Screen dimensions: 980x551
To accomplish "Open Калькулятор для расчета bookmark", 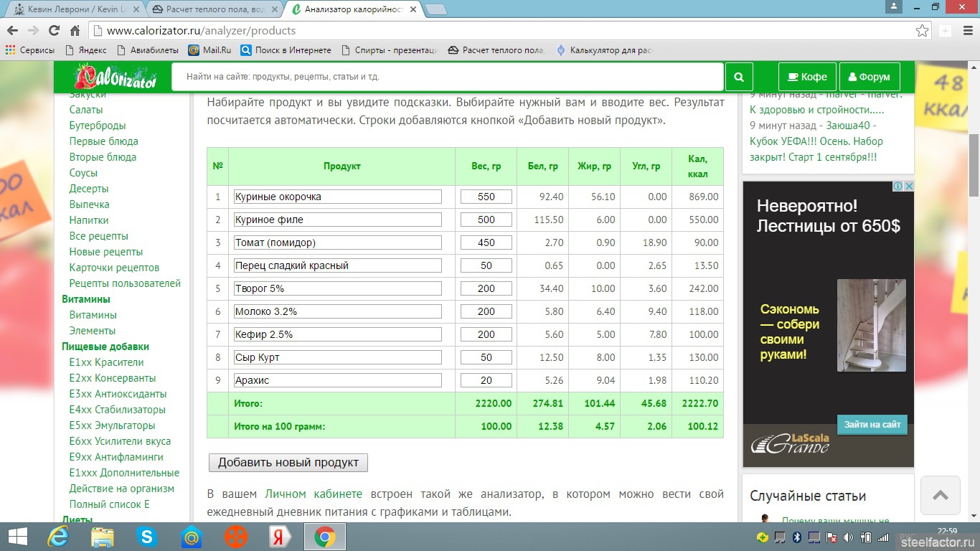I will pyautogui.click(x=603, y=50).
